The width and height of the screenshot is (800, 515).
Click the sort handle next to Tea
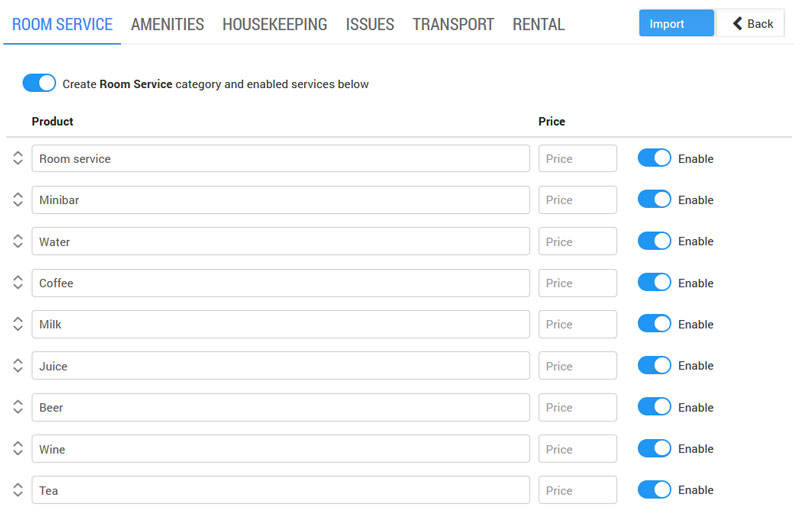(18, 490)
